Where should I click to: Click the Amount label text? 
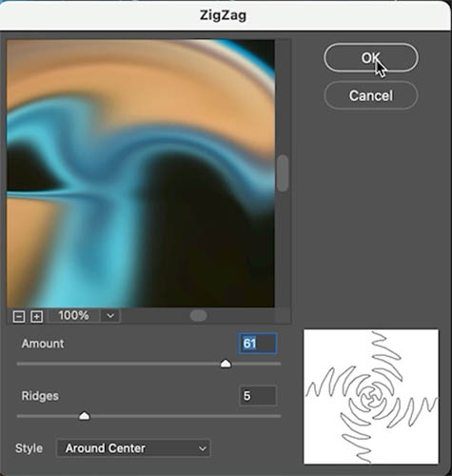(43, 344)
